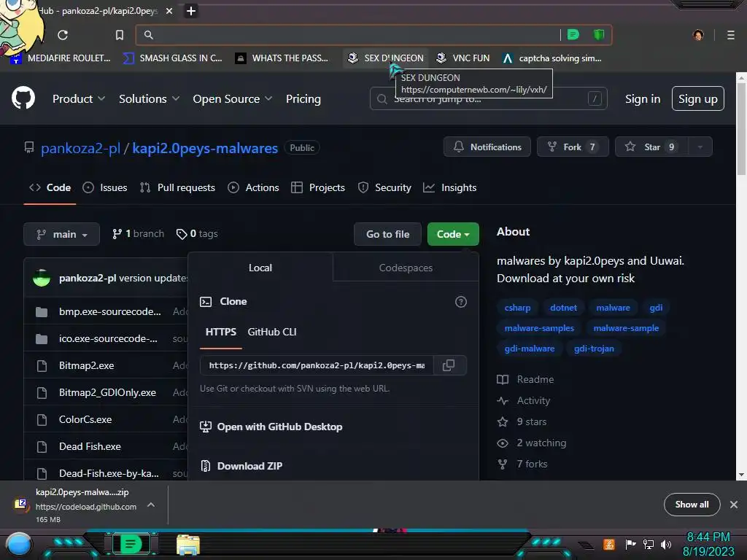Reload the page with the refresh icon

63,35
